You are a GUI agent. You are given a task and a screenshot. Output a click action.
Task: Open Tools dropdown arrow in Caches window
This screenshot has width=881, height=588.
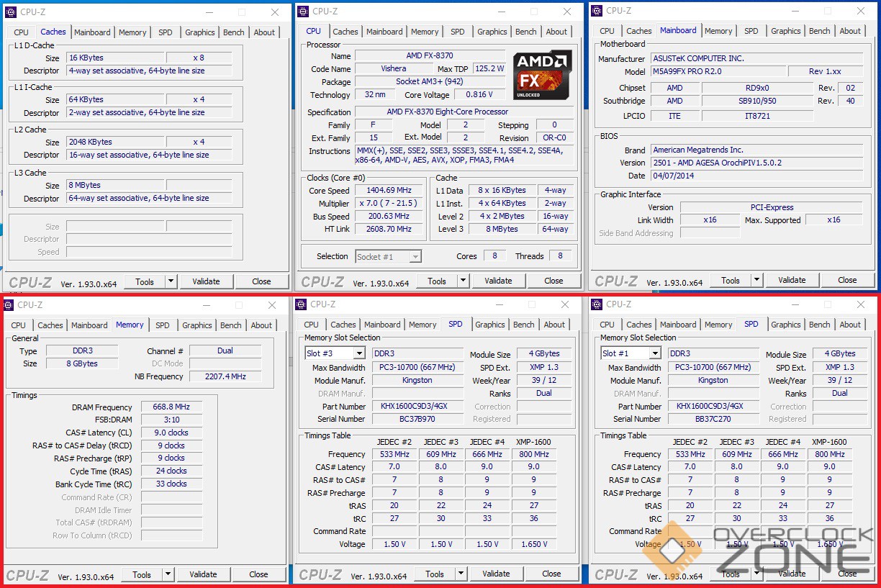coord(171,281)
